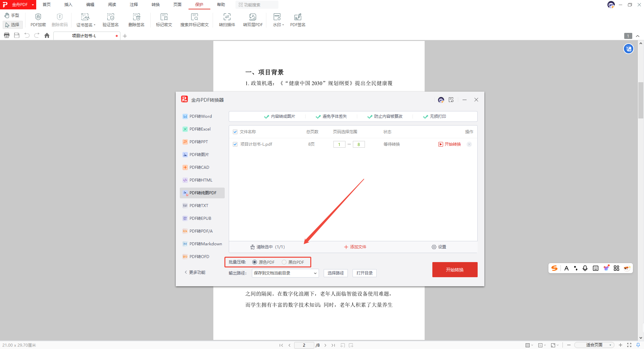Expand 更多功能 in converter sidebar

pos(195,272)
